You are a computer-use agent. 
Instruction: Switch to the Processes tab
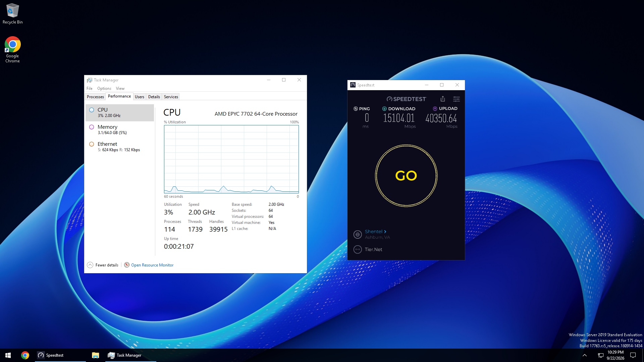(95, 97)
